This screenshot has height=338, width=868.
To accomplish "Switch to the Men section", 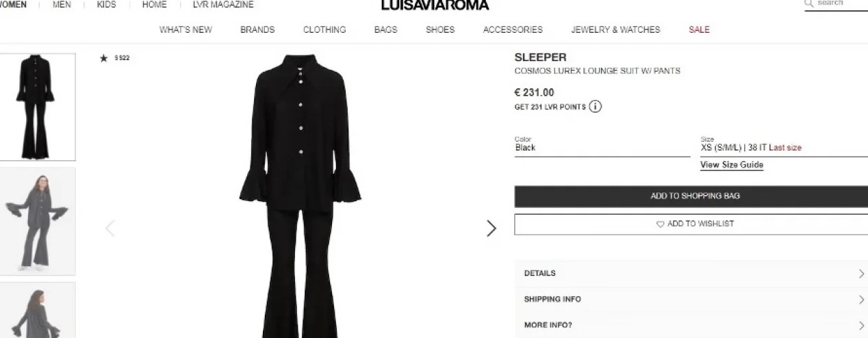I will tap(62, 5).
